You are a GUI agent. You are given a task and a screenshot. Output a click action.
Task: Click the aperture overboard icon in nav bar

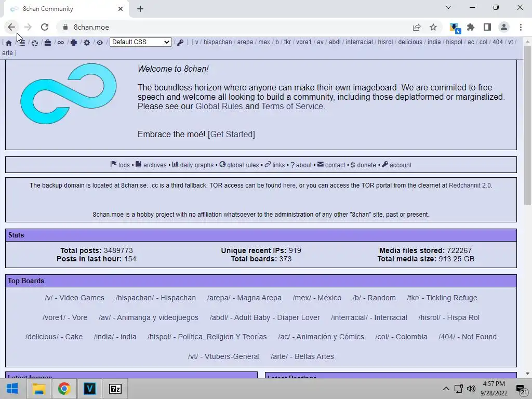click(35, 43)
